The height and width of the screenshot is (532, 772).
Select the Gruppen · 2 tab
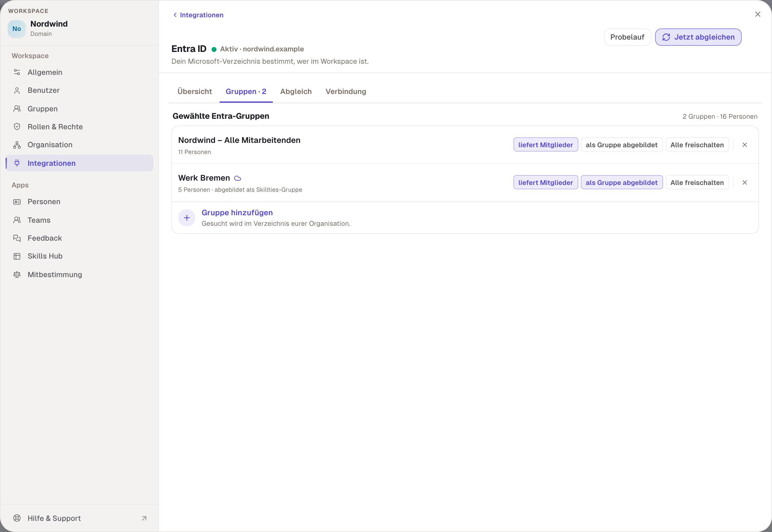pyautogui.click(x=246, y=91)
